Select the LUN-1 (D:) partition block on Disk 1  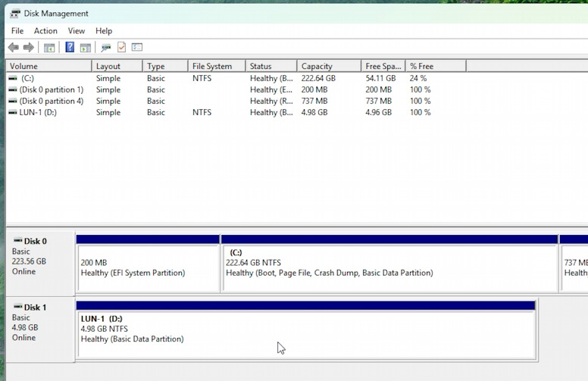[x=306, y=330]
